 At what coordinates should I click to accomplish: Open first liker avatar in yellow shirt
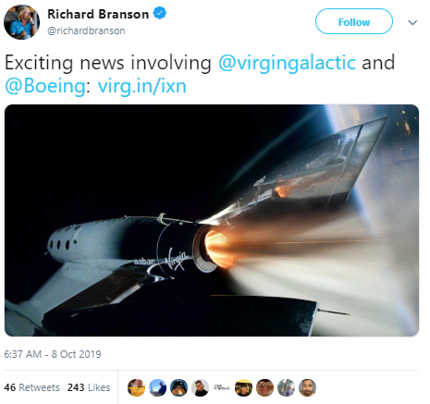136,388
